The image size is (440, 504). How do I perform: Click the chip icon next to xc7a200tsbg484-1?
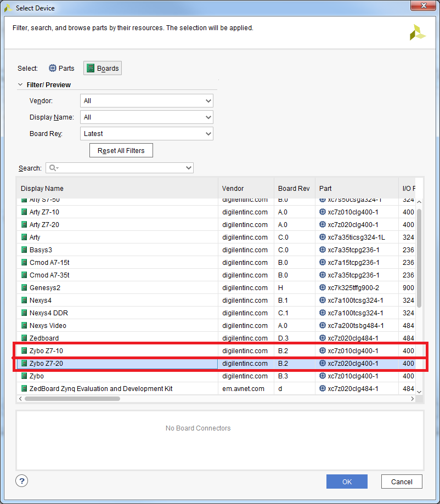pyautogui.click(x=322, y=325)
